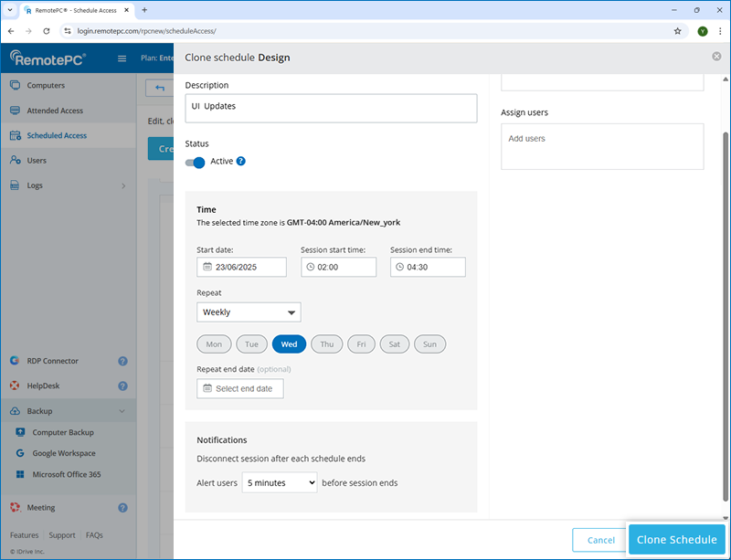Click the clock icon in Session end time

(x=400, y=267)
